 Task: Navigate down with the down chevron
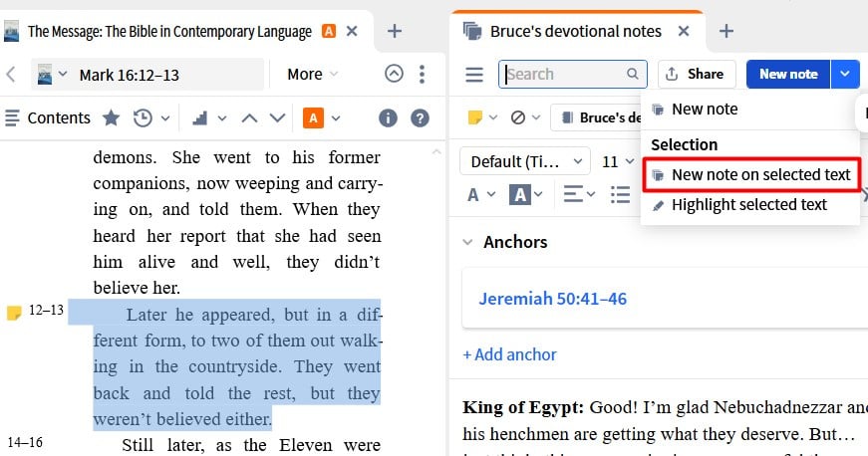click(x=277, y=117)
